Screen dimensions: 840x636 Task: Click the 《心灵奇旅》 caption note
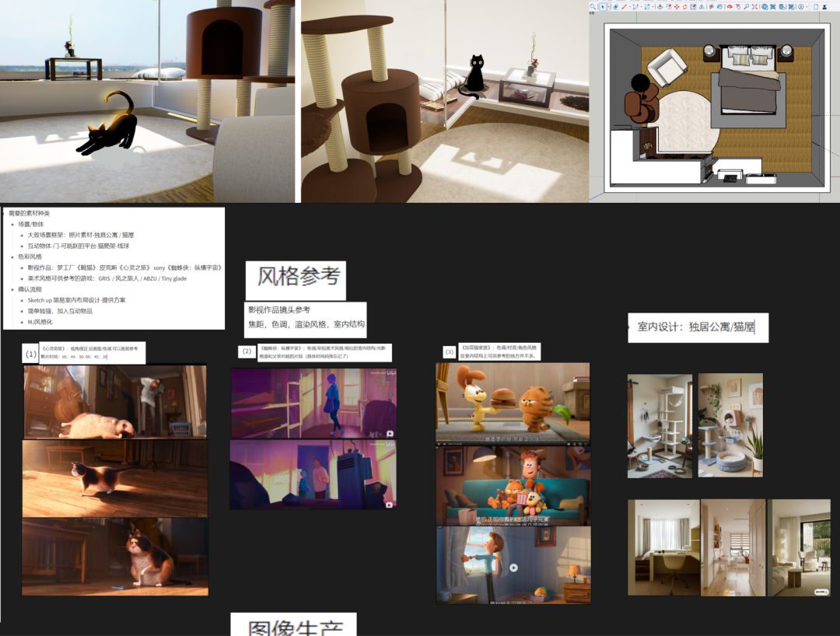92,352
